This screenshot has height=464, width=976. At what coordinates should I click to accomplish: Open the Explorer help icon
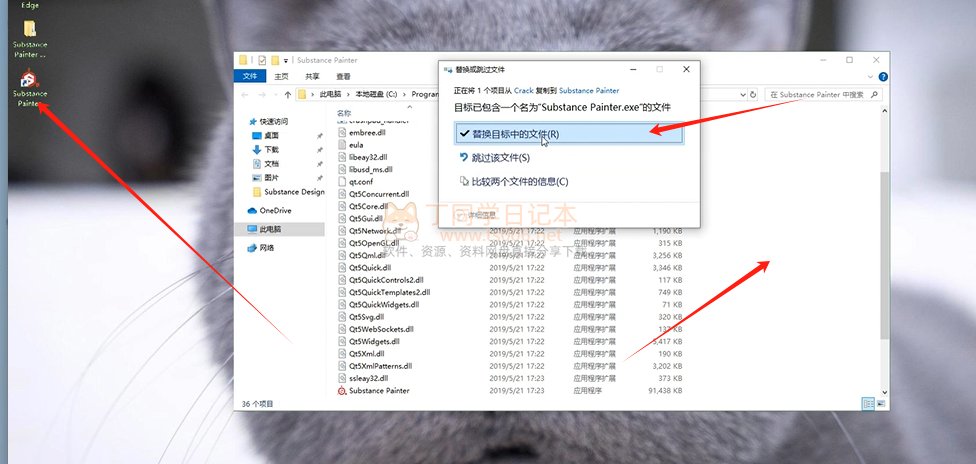pyautogui.click(x=883, y=77)
